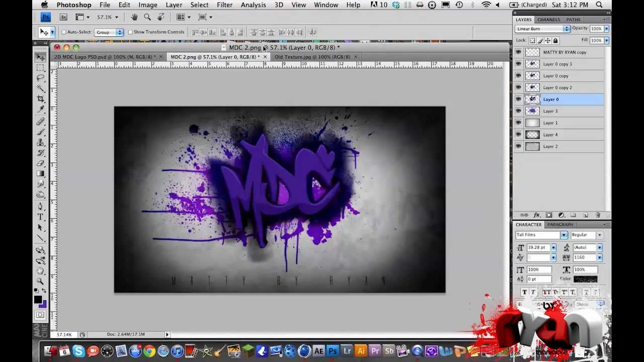Image resolution: width=644 pixels, height=362 pixels.
Task: Toggle Quick Mask mode icon
Action: 40,315
